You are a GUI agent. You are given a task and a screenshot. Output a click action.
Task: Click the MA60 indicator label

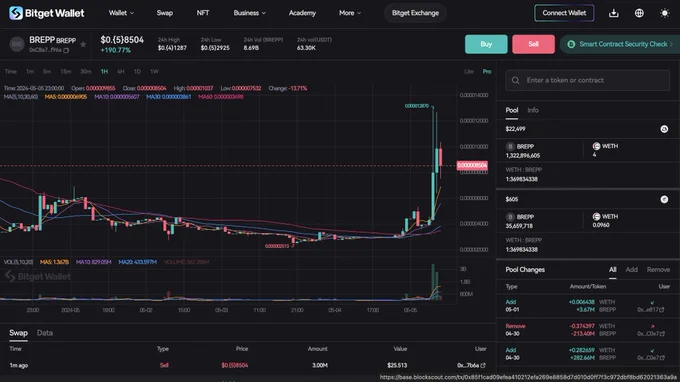click(x=221, y=97)
